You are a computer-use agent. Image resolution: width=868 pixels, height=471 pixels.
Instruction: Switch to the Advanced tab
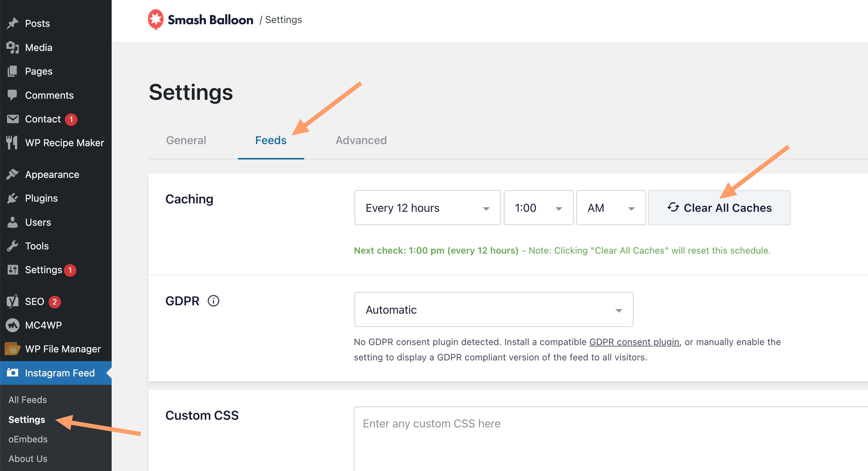[361, 140]
